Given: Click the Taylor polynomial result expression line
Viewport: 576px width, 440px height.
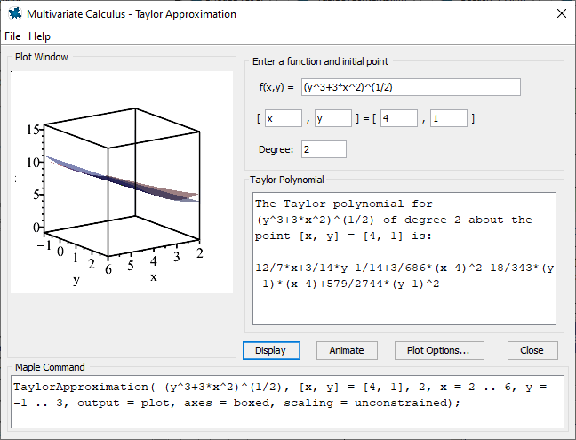Looking at the screenshot, I should point(404,275).
